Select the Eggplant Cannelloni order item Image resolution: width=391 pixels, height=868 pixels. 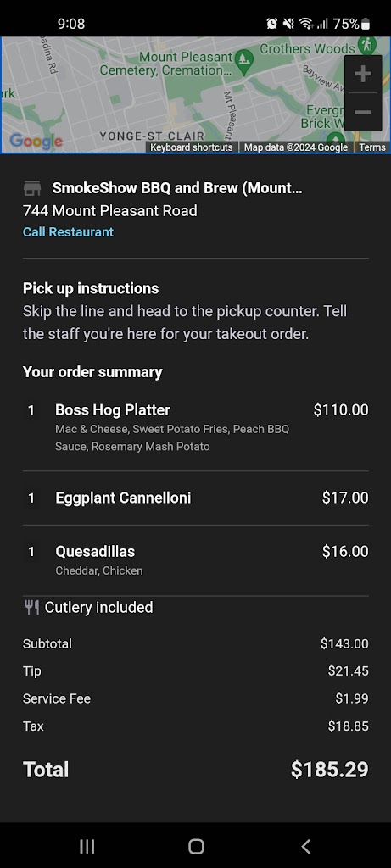(x=195, y=498)
